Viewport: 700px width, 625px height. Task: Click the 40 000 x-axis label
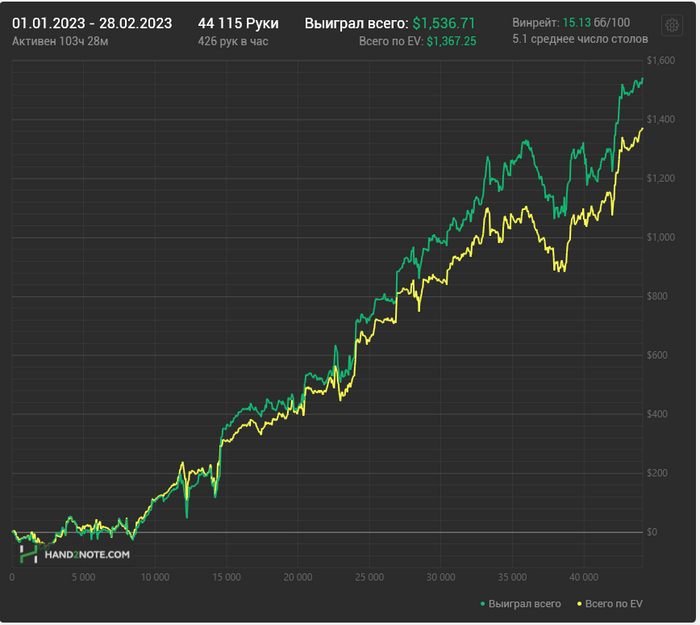(583, 577)
